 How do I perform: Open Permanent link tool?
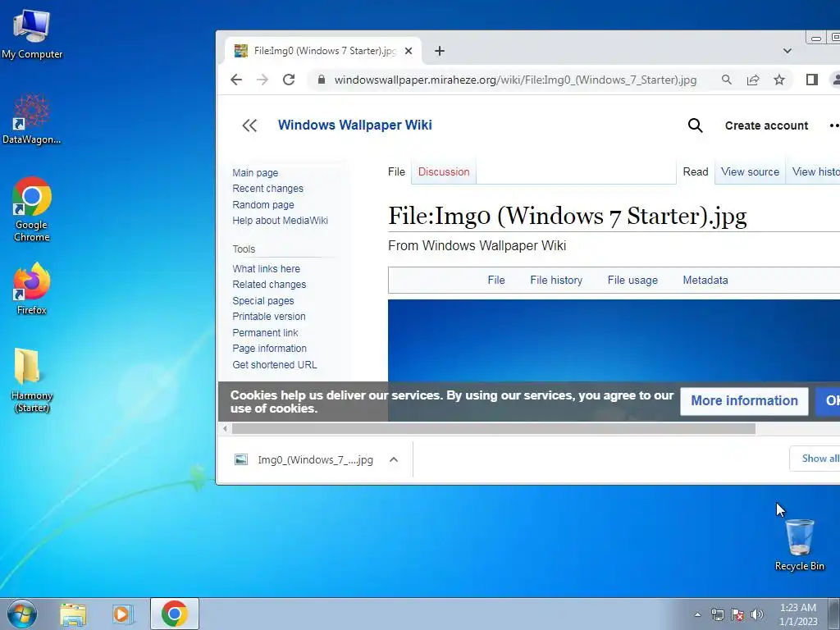(265, 333)
